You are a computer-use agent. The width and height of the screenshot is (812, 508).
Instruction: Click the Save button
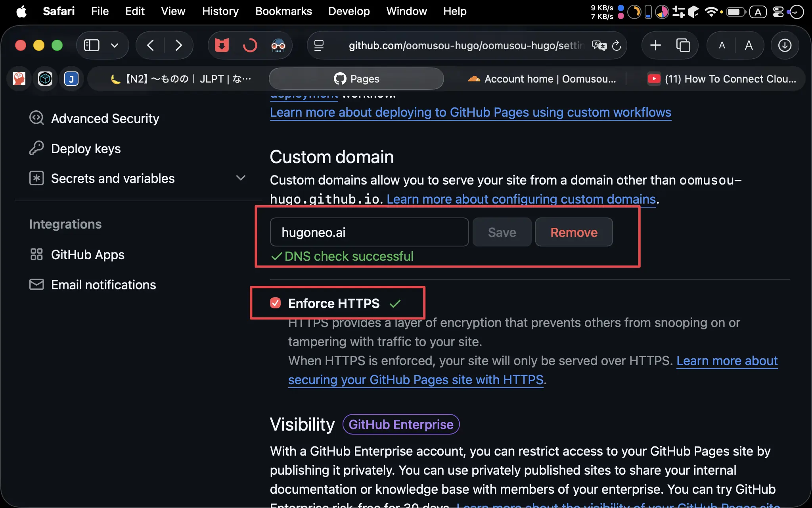pos(502,232)
